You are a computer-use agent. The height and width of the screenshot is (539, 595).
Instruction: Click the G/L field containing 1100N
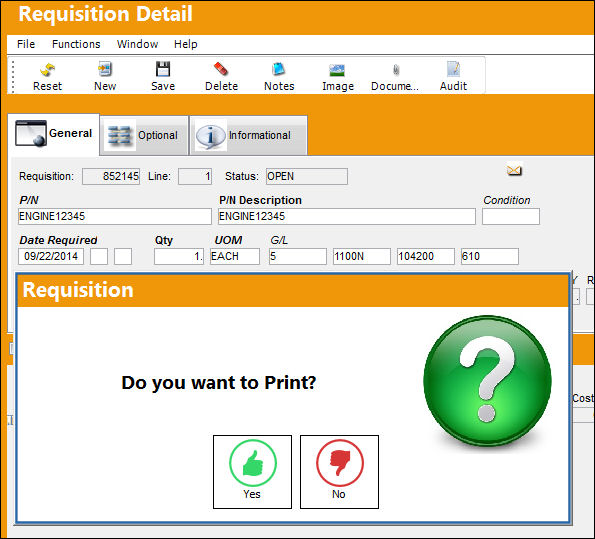coord(362,256)
